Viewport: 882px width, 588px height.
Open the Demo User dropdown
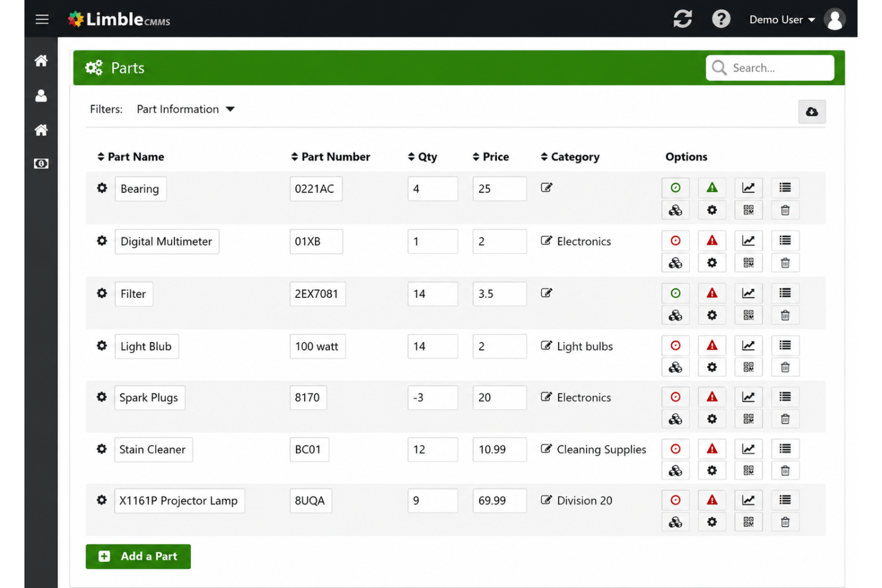782,20
